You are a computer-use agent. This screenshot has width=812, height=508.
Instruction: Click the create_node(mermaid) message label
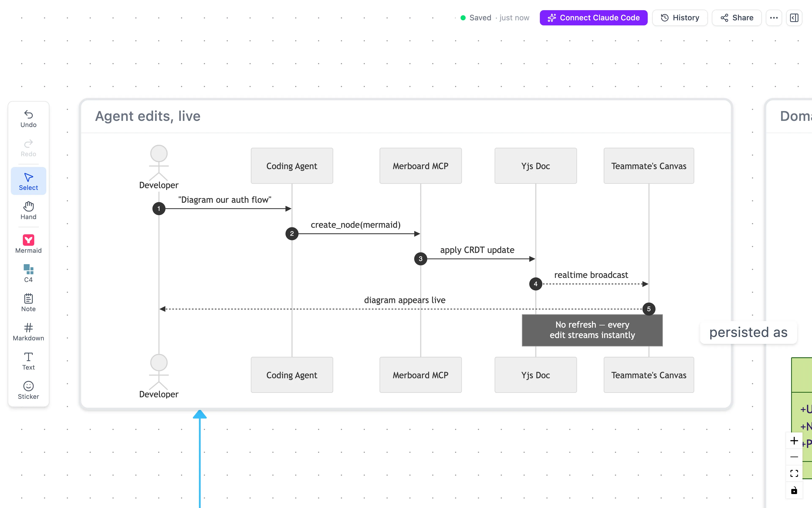click(356, 225)
